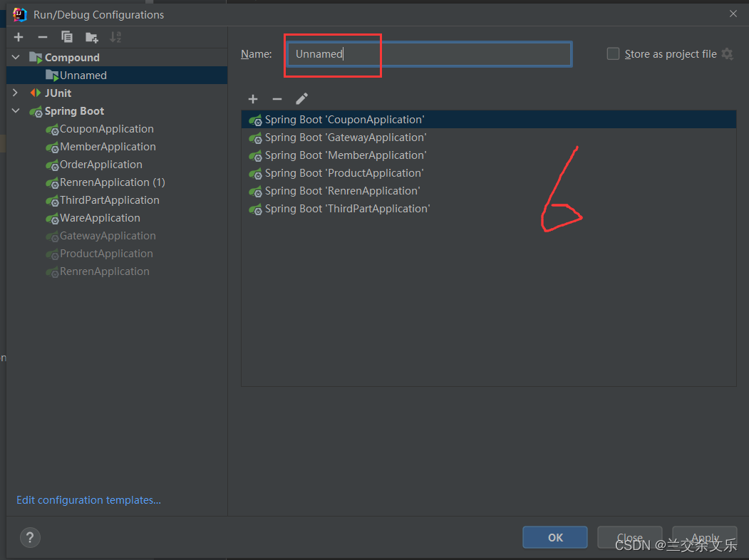The image size is (749, 560).
Task: Select WareApplication in the tree
Action: (x=100, y=218)
